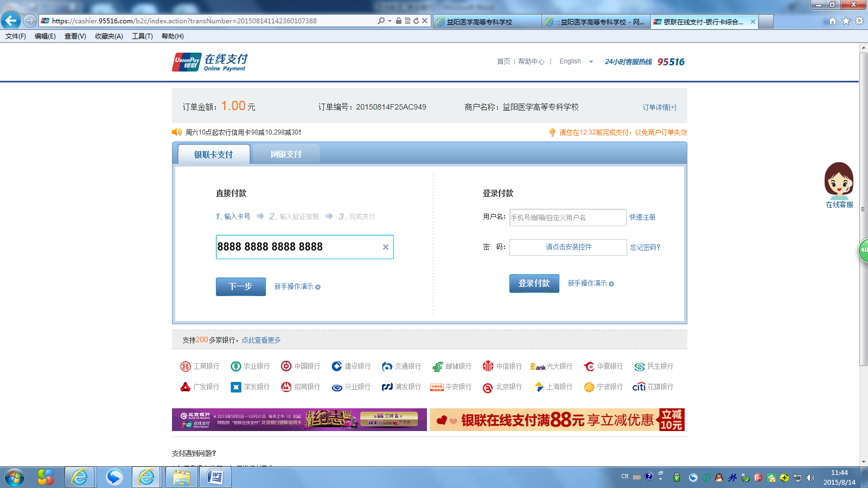The image size is (868, 488).
Task: Click the 登录付款 login pay button
Action: pyautogui.click(x=534, y=284)
